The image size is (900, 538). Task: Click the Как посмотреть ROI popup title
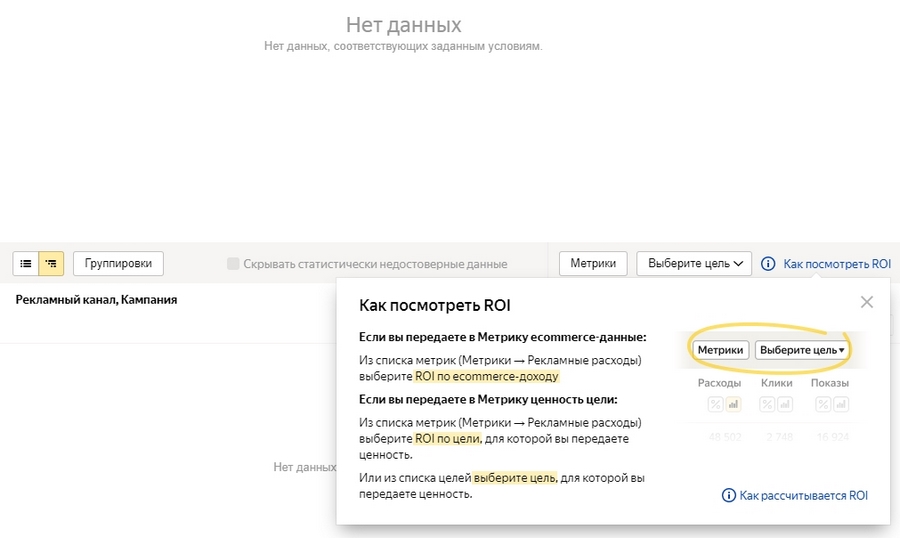[x=435, y=305]
